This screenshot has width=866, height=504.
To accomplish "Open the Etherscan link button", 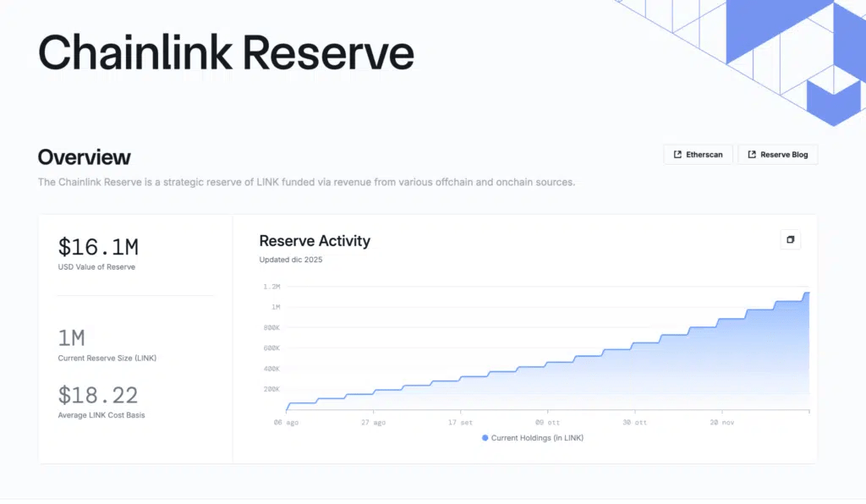I will coord(698,155).
